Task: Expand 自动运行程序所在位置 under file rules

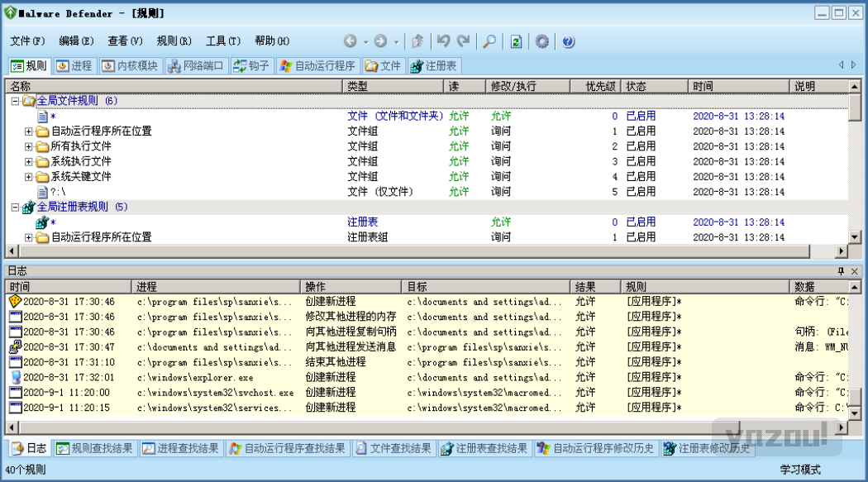Action: point(28,131)
